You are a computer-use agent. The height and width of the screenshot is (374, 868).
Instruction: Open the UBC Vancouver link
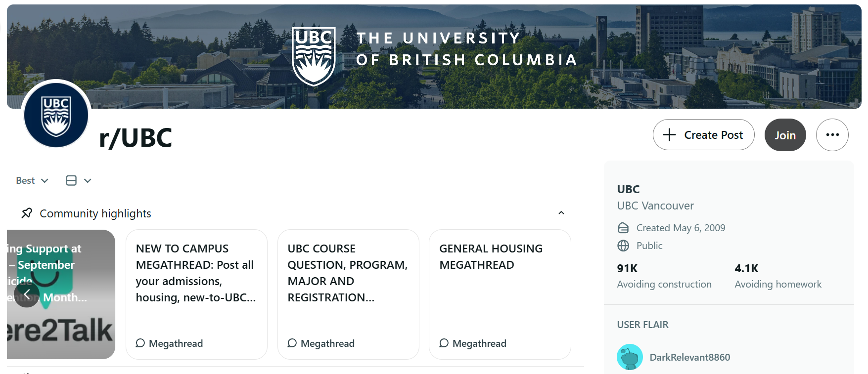pos(655,206)
